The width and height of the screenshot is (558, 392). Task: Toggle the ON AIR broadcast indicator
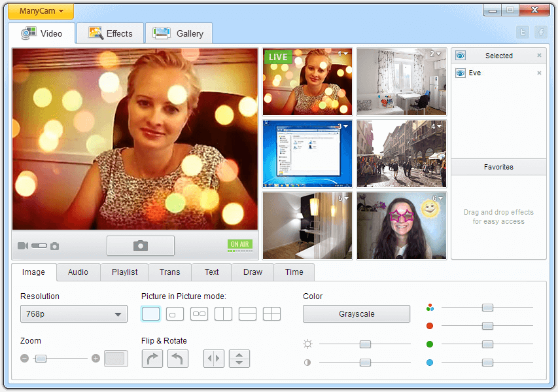point(239,245)
